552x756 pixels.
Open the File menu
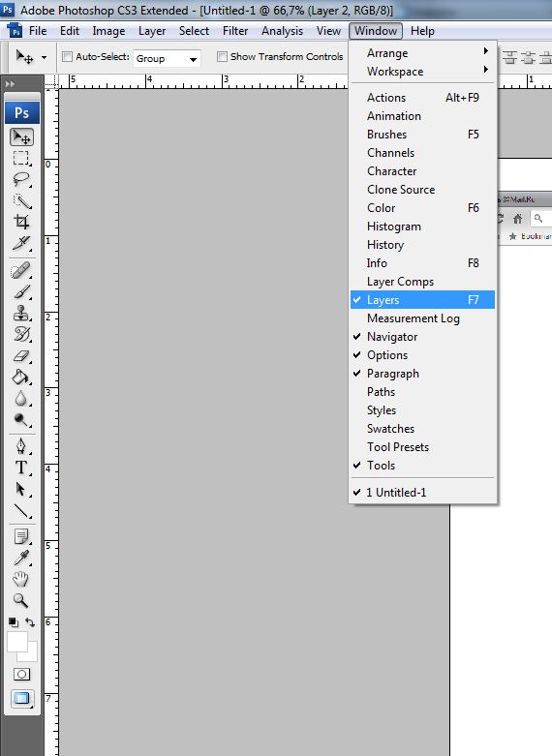(x=38, y=31)
